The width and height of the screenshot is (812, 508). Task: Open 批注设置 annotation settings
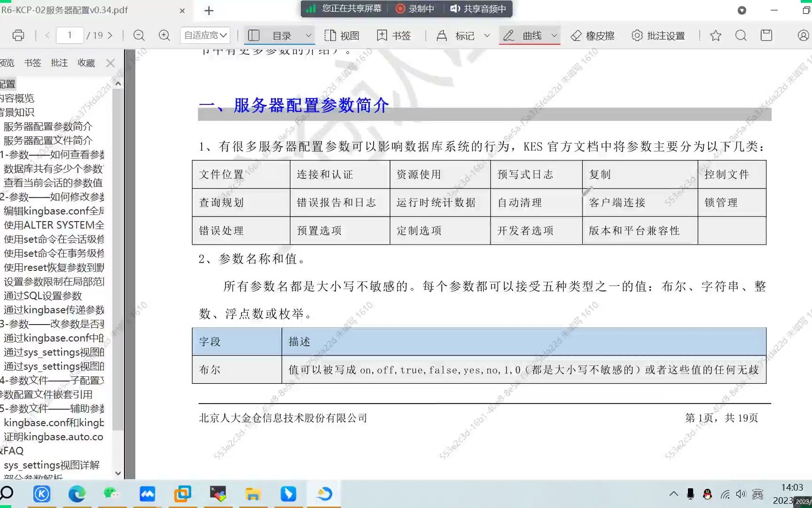click(659, 35)
